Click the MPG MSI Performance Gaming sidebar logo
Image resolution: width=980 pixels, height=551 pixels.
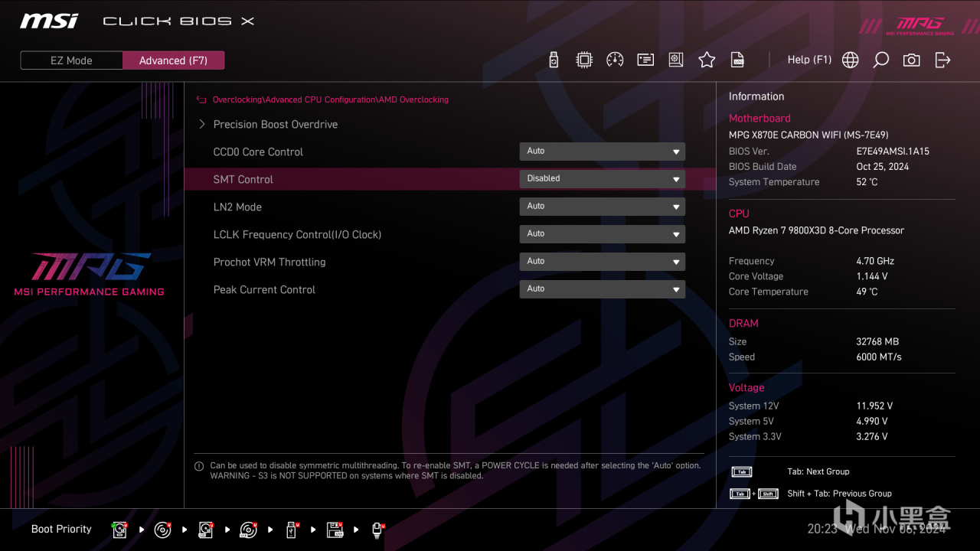[89, 274]
